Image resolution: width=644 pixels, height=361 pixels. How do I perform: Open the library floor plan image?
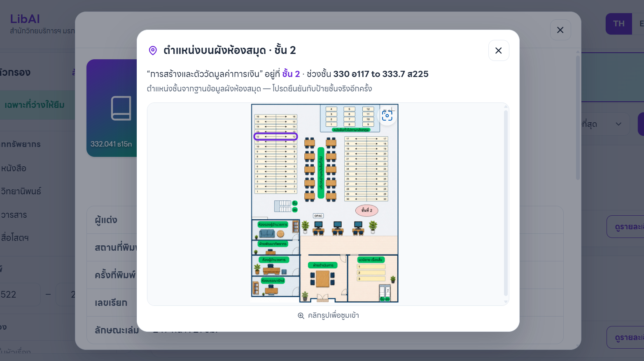pyautogui.click(x=324, y=203)
